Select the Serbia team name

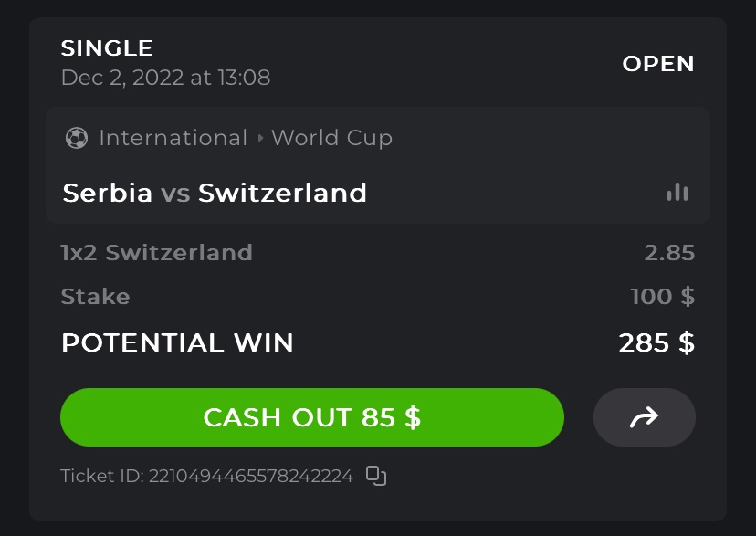coord(108,194)
